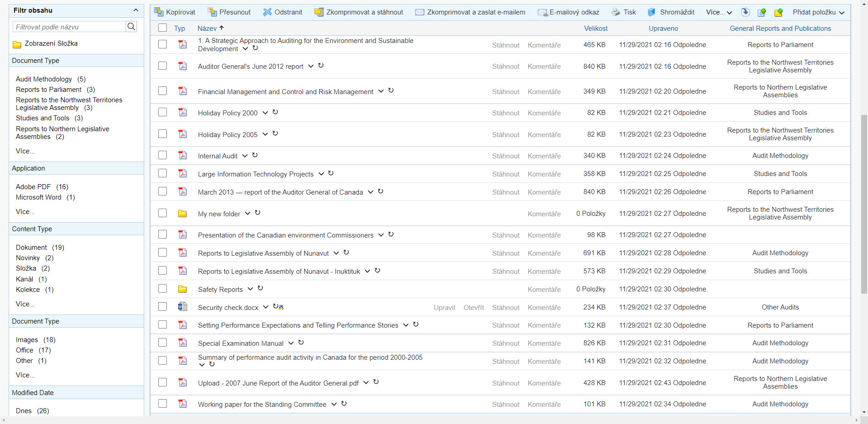The width and height of the screenshot is (868, 424).
Task: Click the dotted circle arrow toolbar icon
Action: [745, 12]
